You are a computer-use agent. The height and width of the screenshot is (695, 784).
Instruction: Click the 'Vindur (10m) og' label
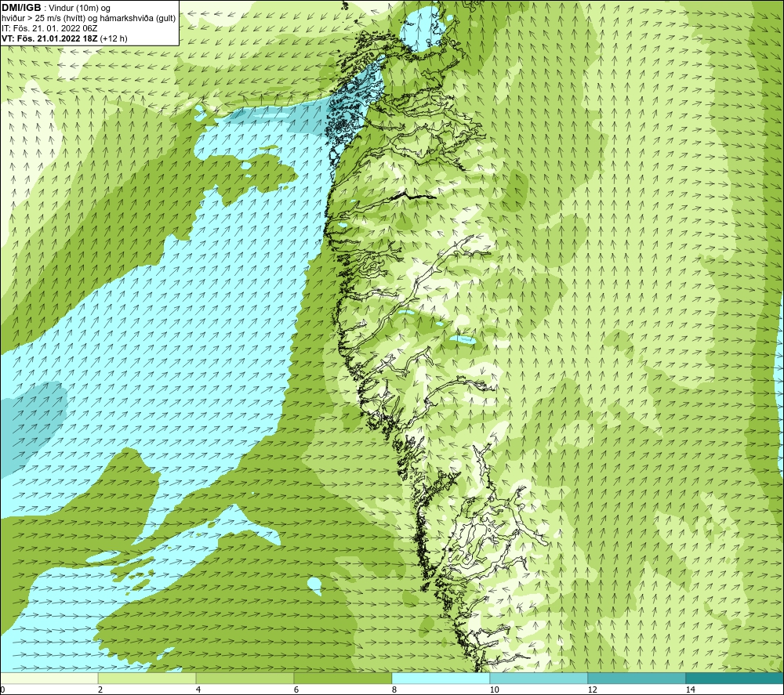pos(81,9)
